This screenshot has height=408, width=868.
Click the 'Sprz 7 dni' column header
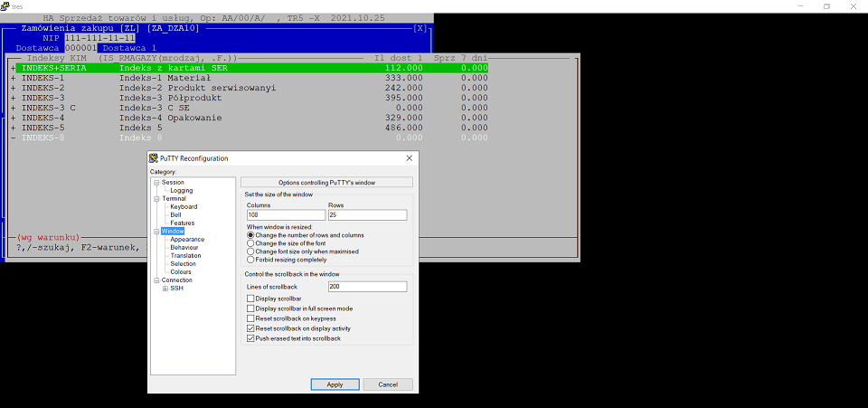click(x=460, y=58)
